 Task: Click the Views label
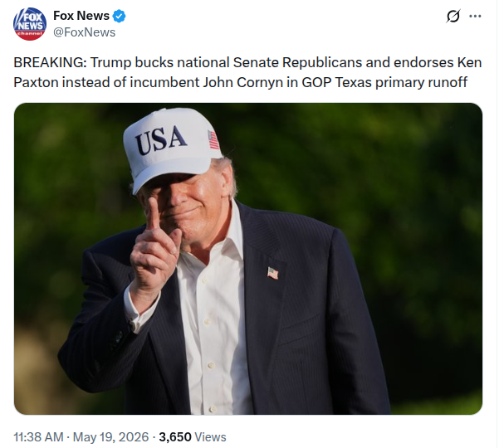coord(211,437)
